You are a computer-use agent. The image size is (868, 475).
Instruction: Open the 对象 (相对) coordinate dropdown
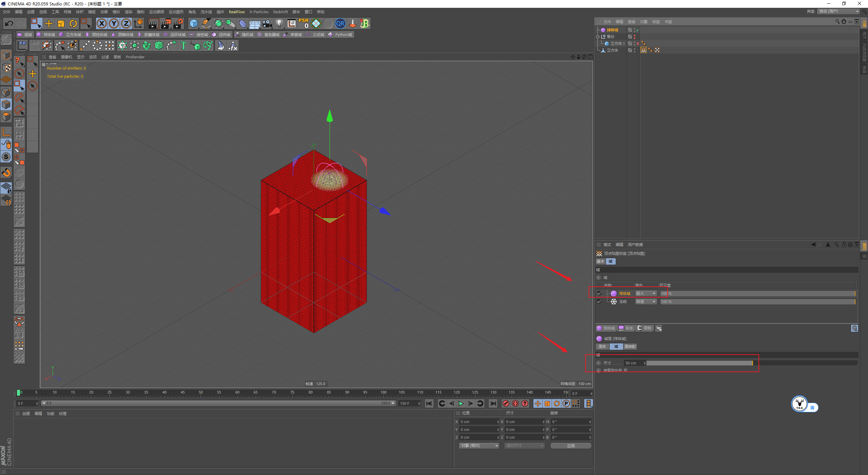click(x=479, y=445)
